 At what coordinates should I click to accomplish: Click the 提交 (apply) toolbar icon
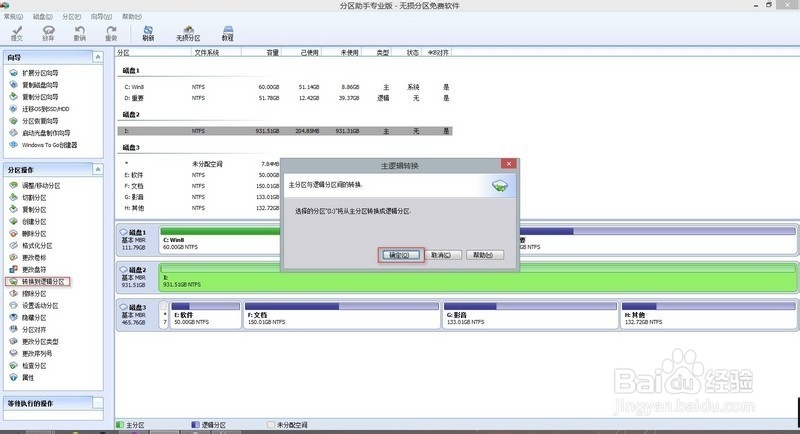[x=17, y=34]
